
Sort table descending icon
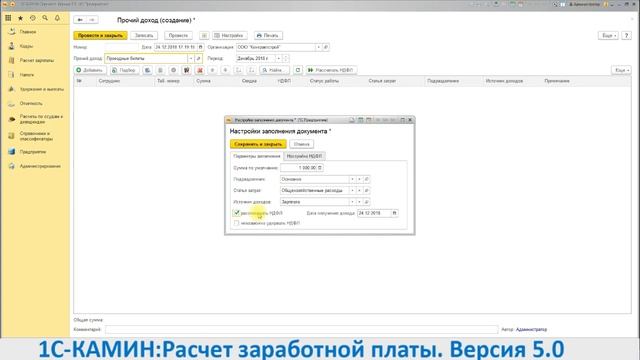coord(251,70)
